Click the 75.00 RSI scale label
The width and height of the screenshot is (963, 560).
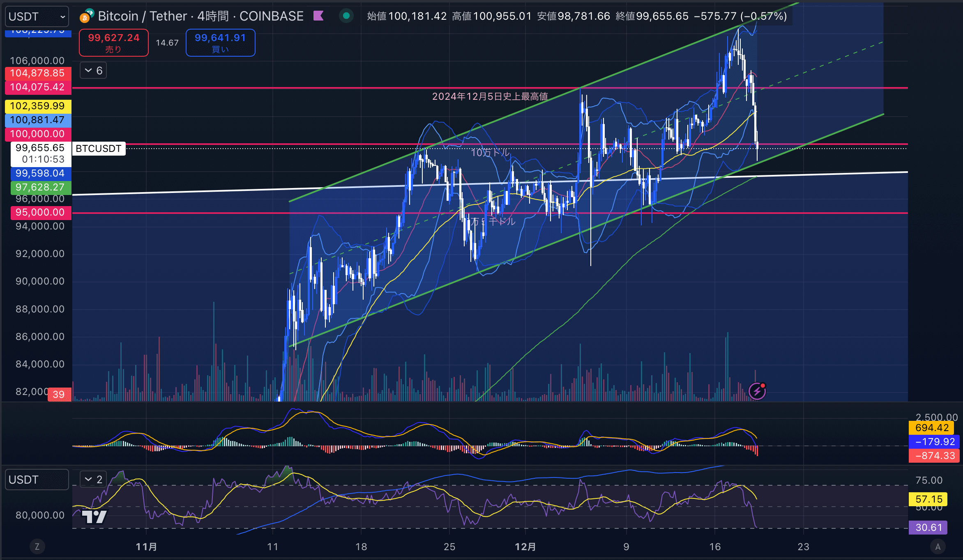tap(929, 480)
